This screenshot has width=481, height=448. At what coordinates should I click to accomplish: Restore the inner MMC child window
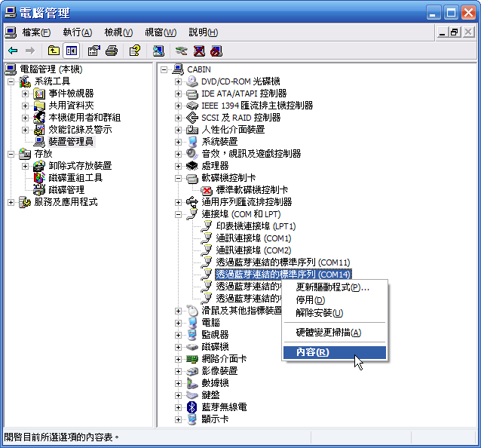point(455,32)
